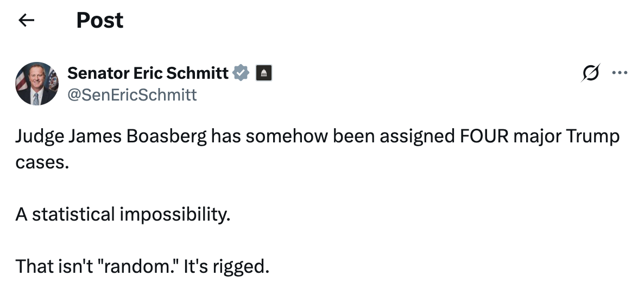Select the gray verified checkmark badge
The width and height of the screenshot is (644, 288).
(241, 73)
